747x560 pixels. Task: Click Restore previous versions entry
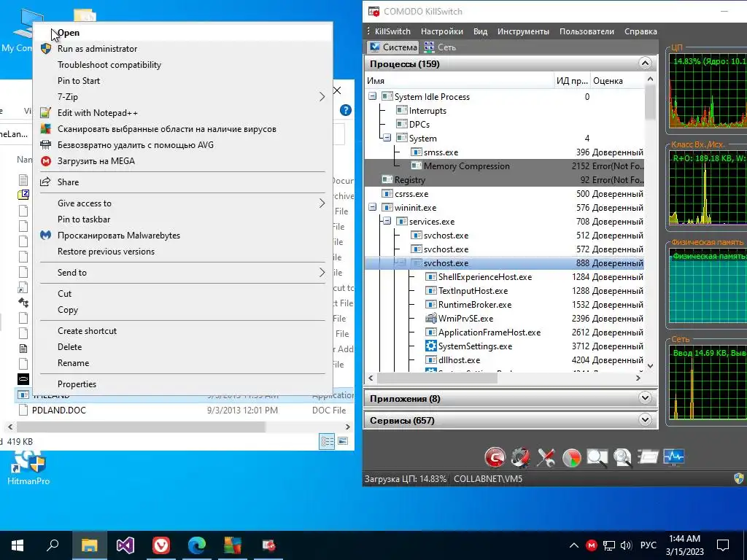pos(182,252)
